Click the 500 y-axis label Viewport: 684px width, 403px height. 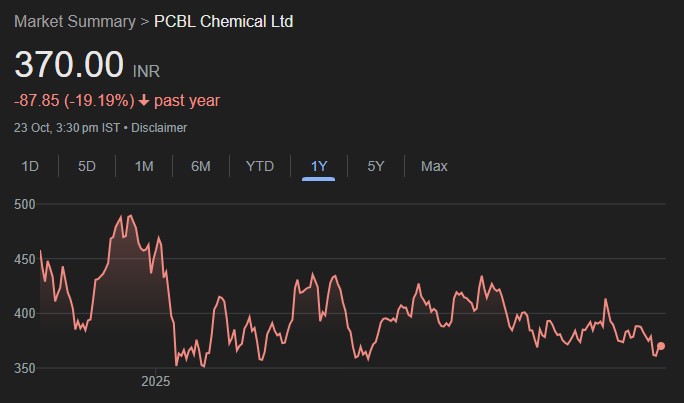click(x=26, y=204)
